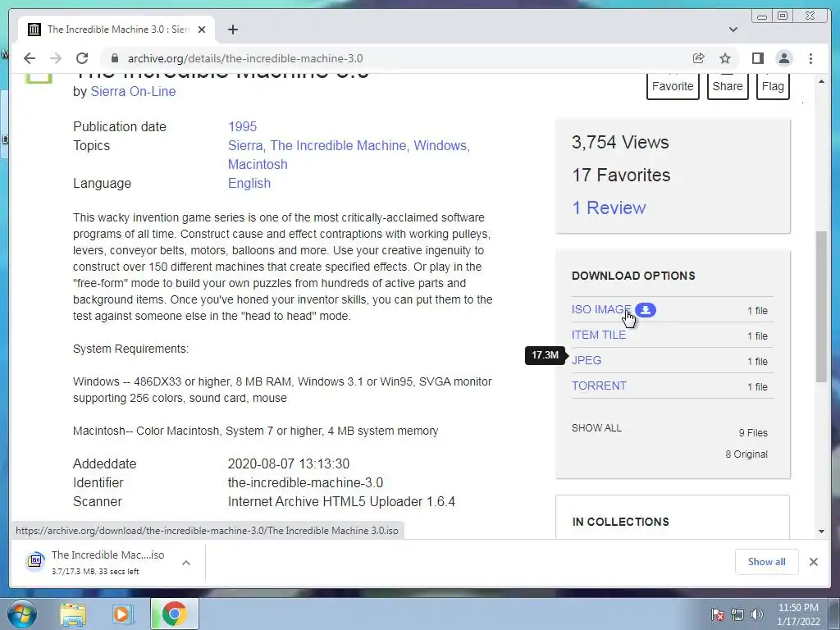Click the taskbar clock showing 11:50 PM
The width and height of the screenshot is (840, 630).
pyautogui.click(x=798, y=614)
